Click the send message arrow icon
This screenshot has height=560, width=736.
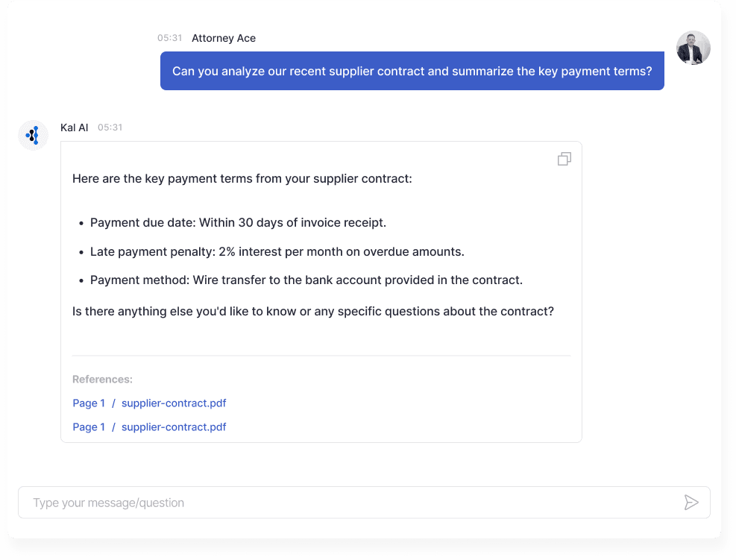tap(691, 503)
